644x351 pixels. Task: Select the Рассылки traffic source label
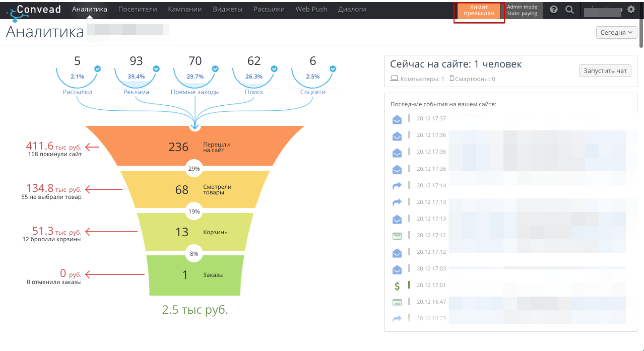(x=78, y=92)
